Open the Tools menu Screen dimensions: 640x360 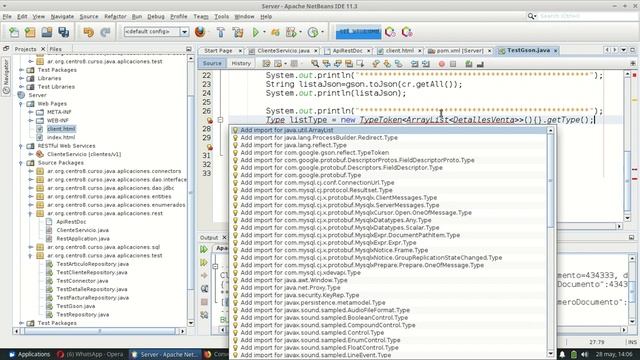click(x=221, y=17)
